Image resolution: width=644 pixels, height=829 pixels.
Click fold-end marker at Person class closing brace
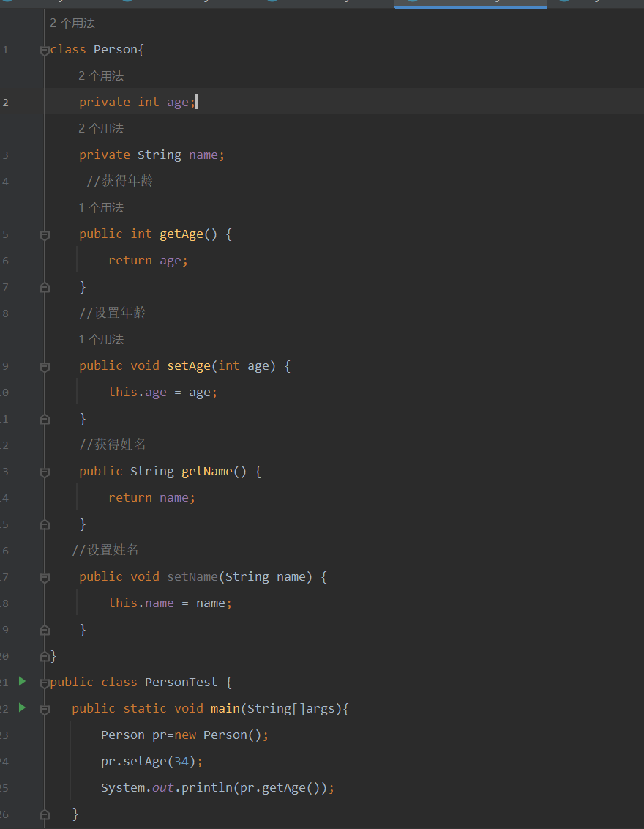pyautogui.click(x=45, y=657)
